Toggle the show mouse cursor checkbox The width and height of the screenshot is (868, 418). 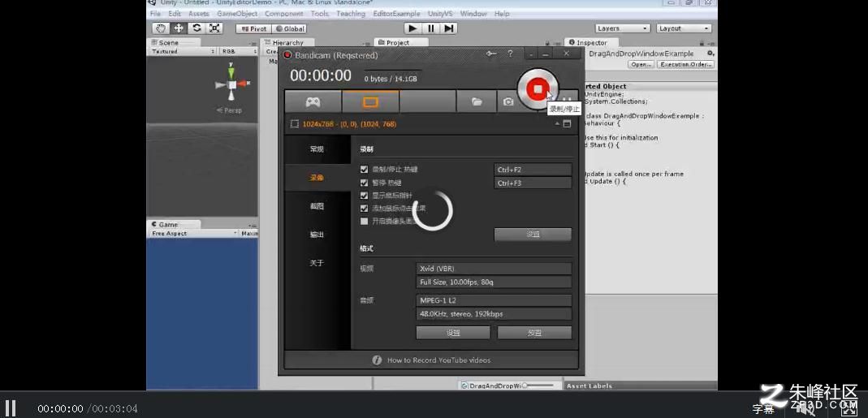tap(365, 196)
